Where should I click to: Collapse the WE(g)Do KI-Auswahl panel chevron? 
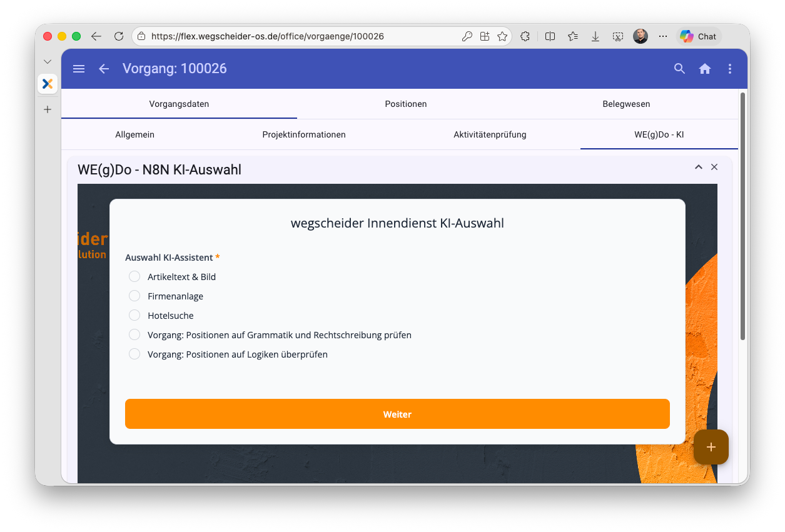pos(699,167)
